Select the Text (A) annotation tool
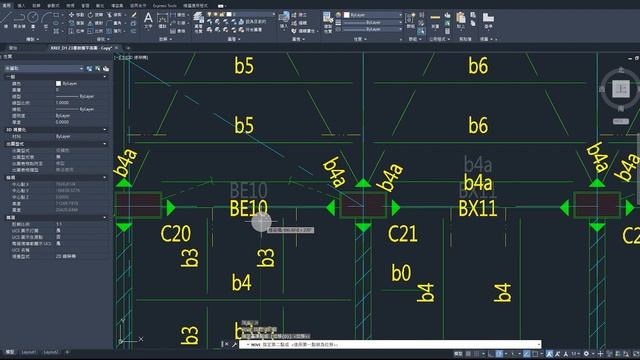 click(148, 20)
